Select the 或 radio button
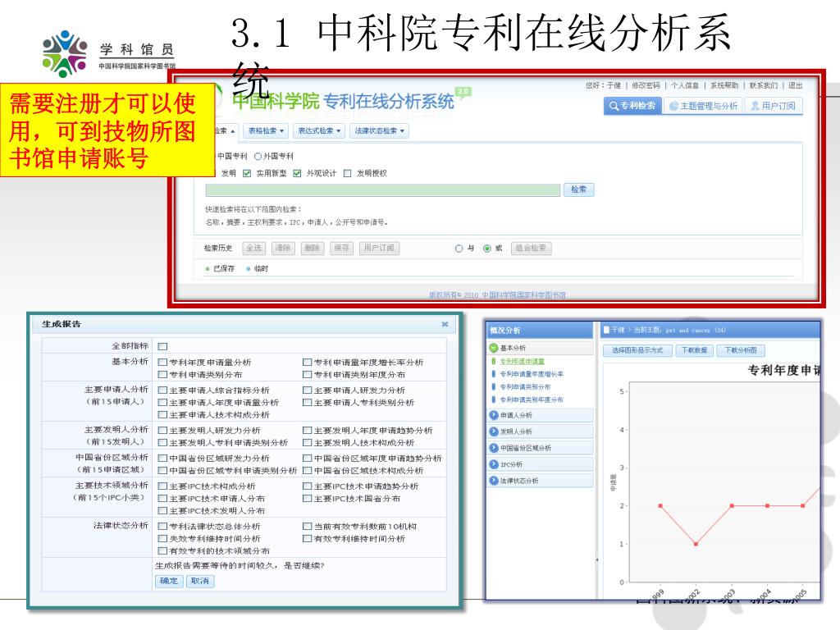This screenshot has height=630, width=840. click(x=487, y=249)
